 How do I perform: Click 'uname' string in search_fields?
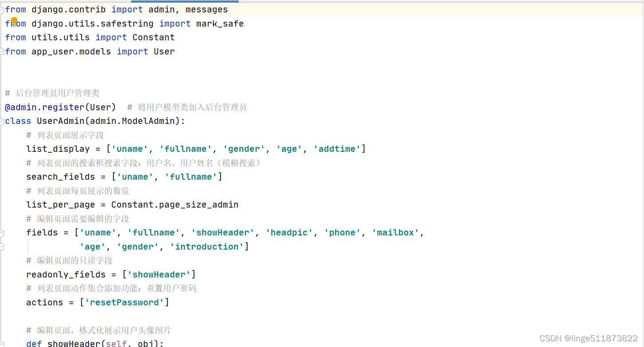pyautogui.click(x=135, y=177)
